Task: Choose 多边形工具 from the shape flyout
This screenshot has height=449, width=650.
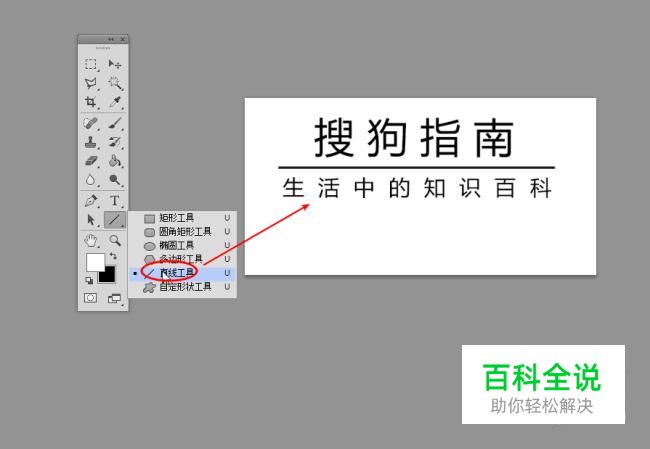Action: (182, 259)
